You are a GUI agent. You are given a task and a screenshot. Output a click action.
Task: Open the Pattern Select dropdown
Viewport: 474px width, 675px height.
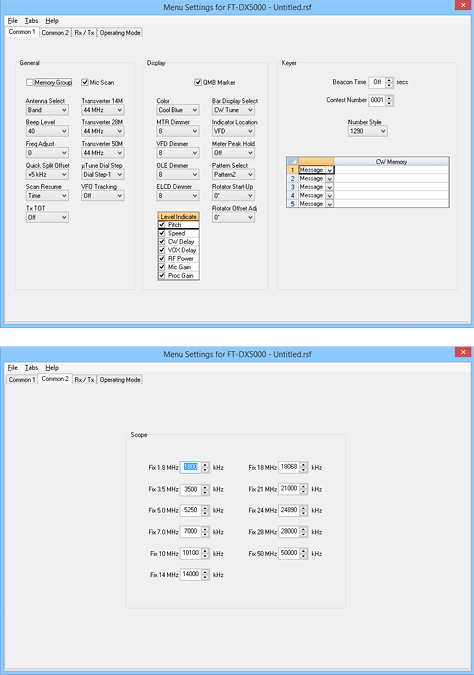click(x=233, y=174)
